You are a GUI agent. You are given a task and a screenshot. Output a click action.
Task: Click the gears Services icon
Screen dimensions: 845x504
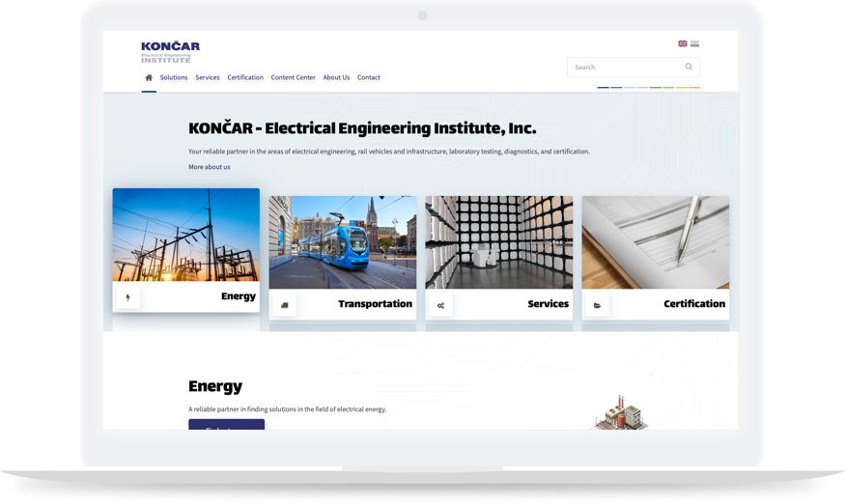pyautogui.click(x=440, y=305)
